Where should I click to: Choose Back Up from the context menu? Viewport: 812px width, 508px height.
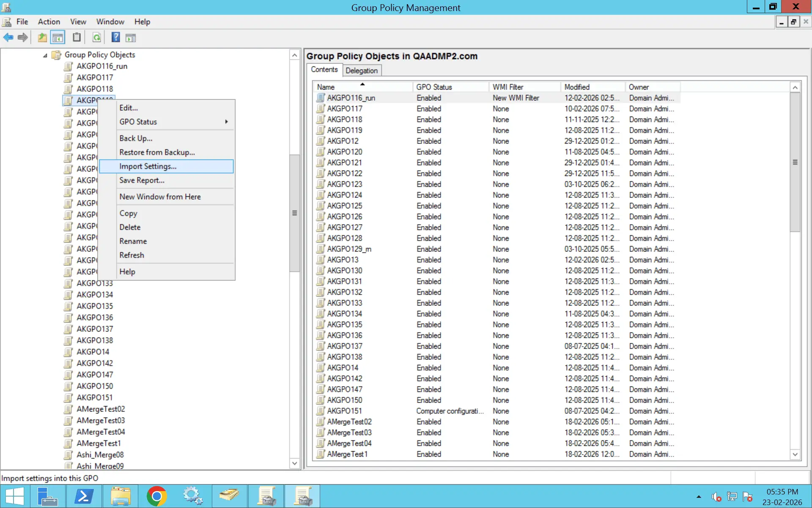[x=135, y=138]
